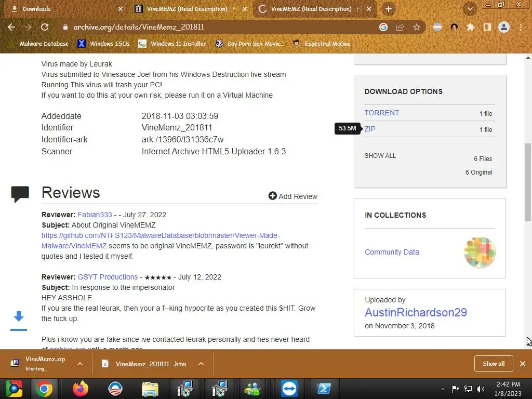The width and height of the screenshot is (532, 399).
Task: Click the address bar URL
Action: coord(138,27)
